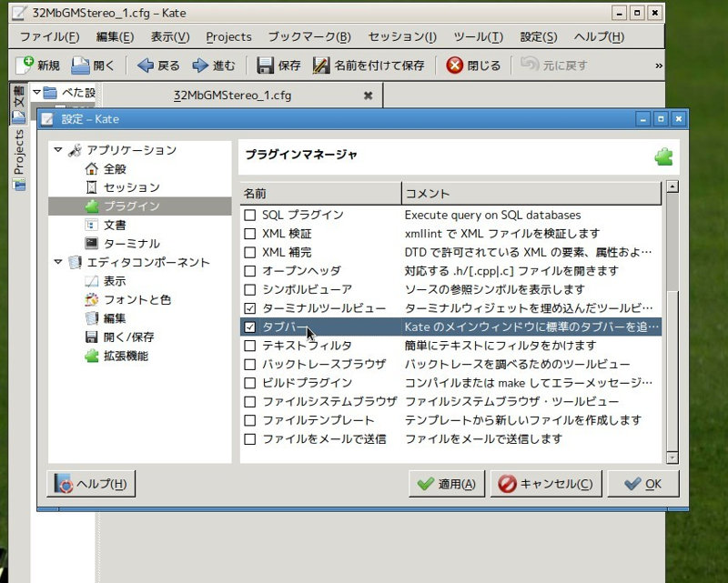Click the plugin list scrollbar down arrow

pos(672,457)
